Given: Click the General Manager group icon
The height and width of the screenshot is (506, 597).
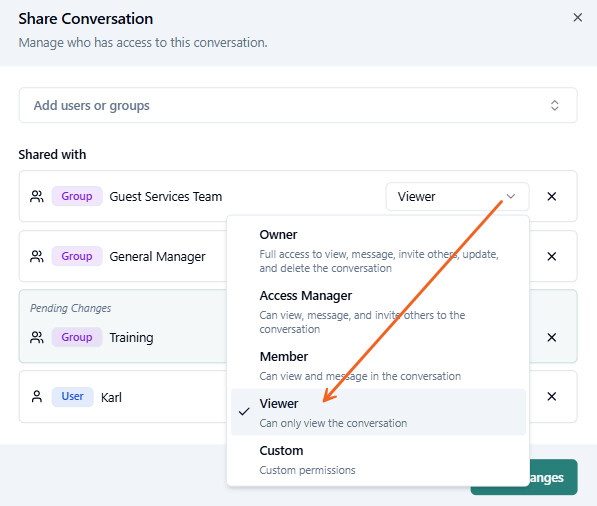Looking at the screenshot, I should 37,257.
